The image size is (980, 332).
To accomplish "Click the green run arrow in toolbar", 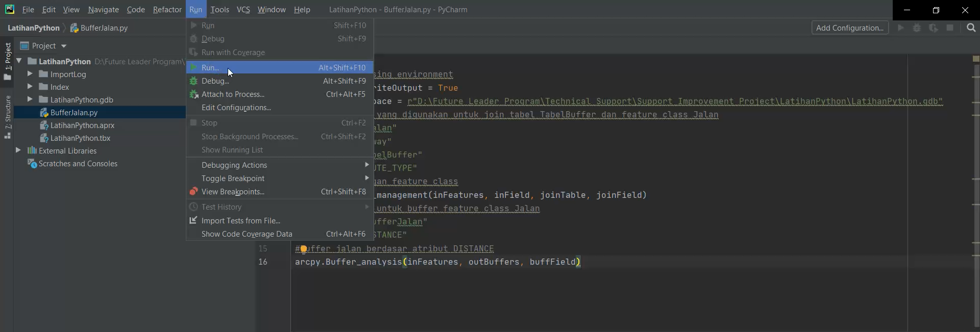I will point(901,28).
